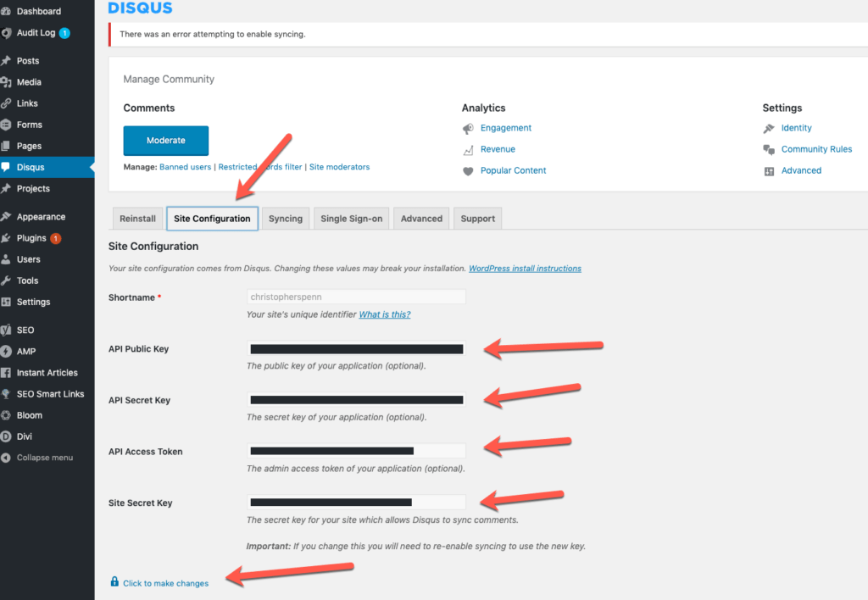Click the API Secret Key field
Viewport: 868px width, 600px height.
tap(356, 400)
